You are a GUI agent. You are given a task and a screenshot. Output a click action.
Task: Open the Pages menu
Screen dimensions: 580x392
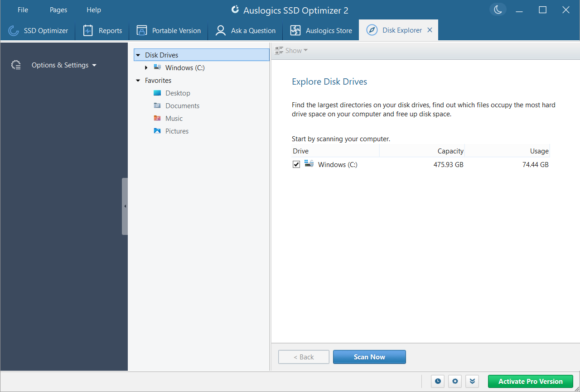coord(58,10)
